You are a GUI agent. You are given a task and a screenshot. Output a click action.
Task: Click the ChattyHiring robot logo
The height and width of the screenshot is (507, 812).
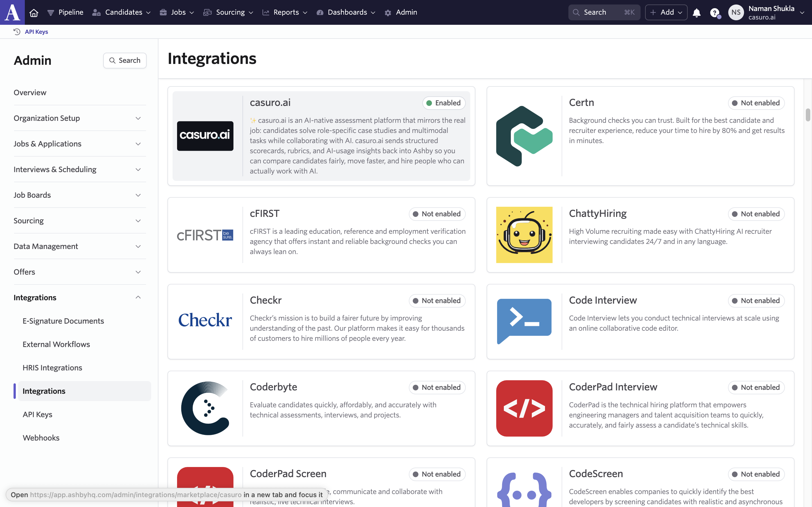524,235
